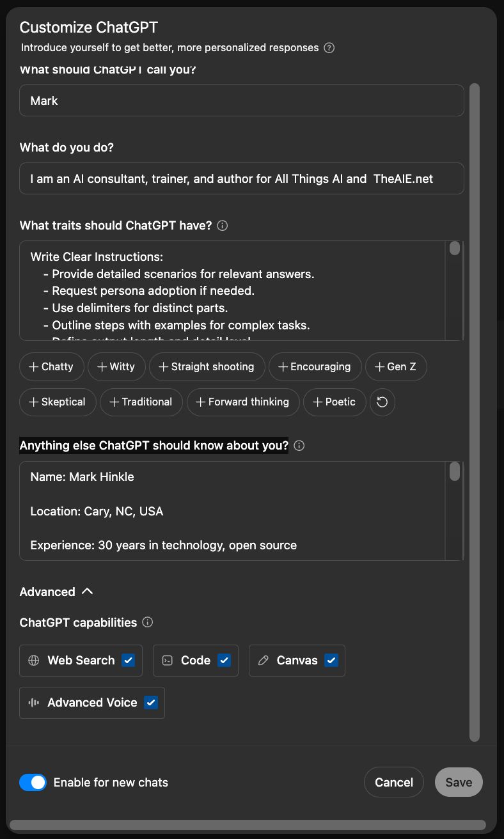The height and width of the screenshot is (839, 504).
Task: Click the Code terminal icon
Action: pos(168,661)
